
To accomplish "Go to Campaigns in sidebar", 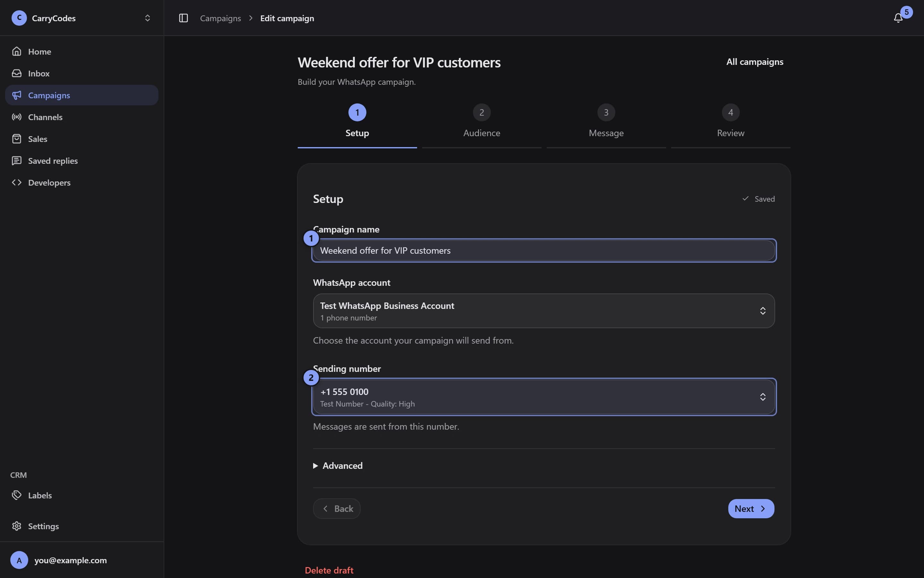I will point(82,95).
